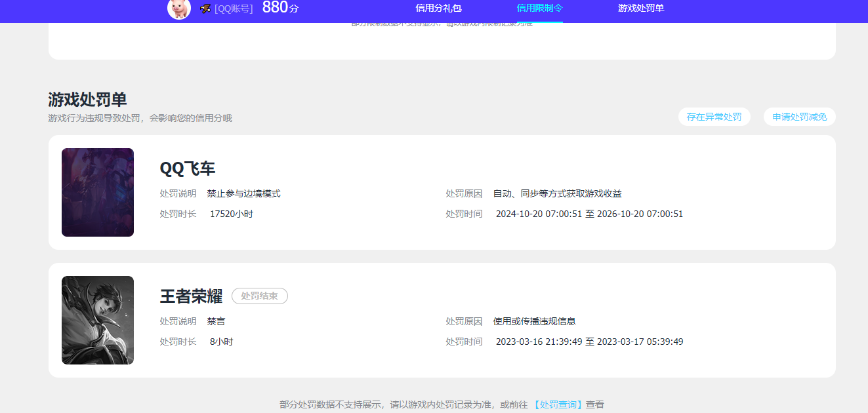Click the winged badge beside QQ账号

click(x=205, y=9)
